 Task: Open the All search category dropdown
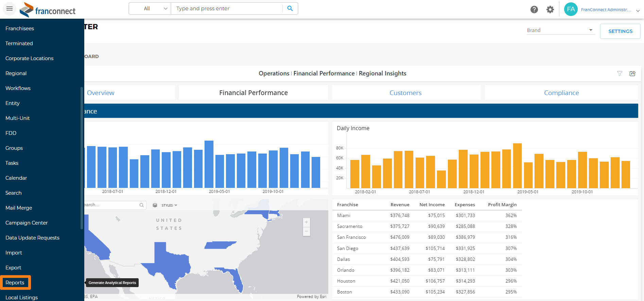pyautogui.click(x=150, y=8)
